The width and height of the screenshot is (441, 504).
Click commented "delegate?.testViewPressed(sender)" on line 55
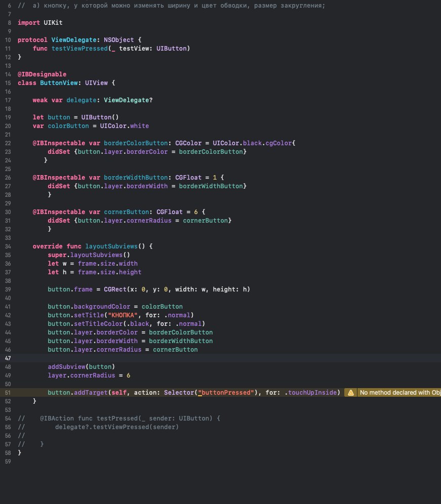click(x=117, y=427)
